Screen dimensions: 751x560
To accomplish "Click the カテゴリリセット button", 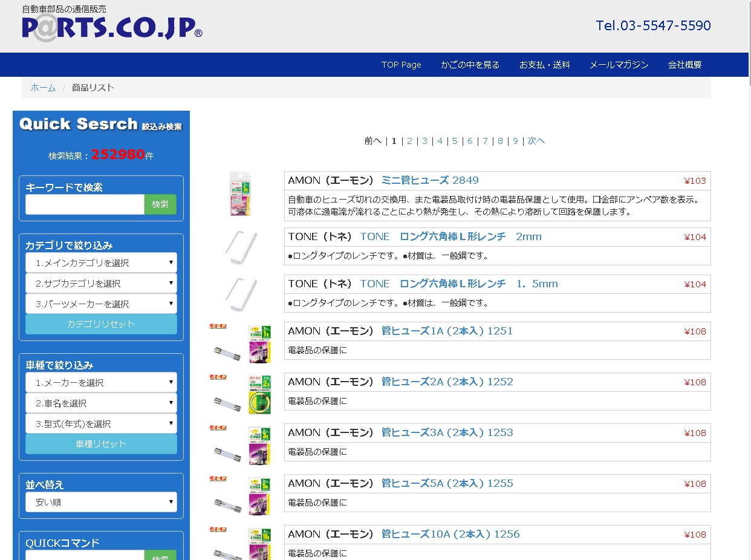I will (x=101, y=324).
